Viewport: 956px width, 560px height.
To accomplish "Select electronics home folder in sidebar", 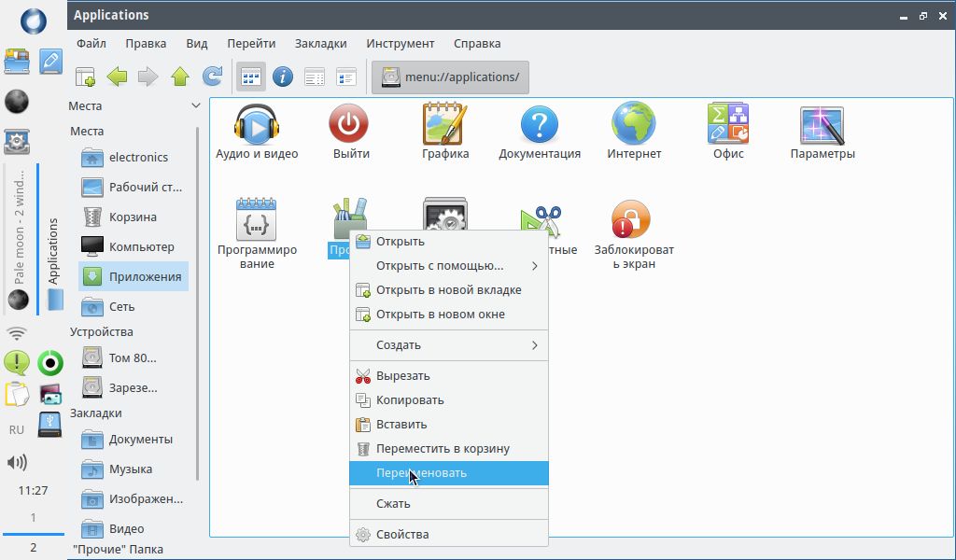I will pyautogui.click(x=134, y=157).
